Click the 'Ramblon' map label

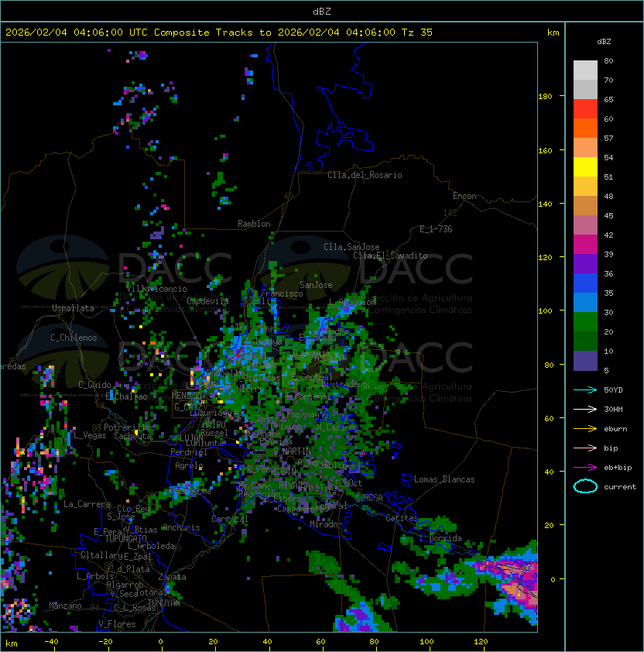[x=254, y=224]
